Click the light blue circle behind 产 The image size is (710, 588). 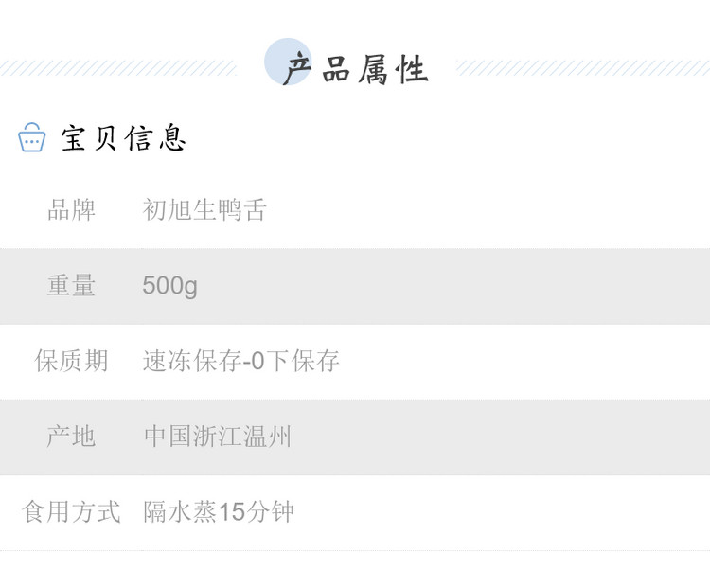pos(286,60)
